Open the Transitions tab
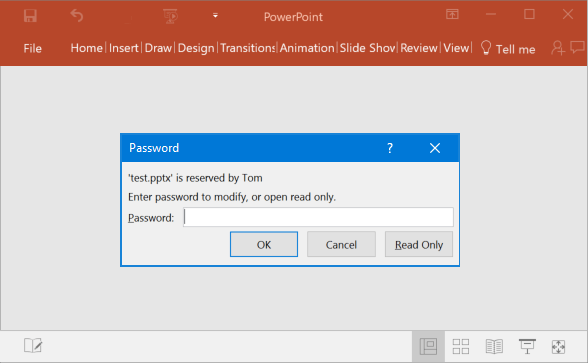588x363 pixels. click(x=248, y=48)
